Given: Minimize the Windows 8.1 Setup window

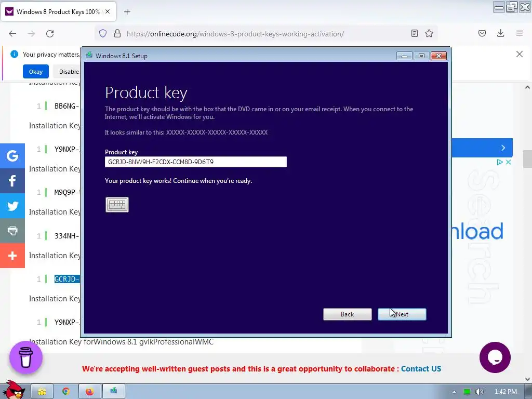Looking at the screenshot, I should [404, 56].
